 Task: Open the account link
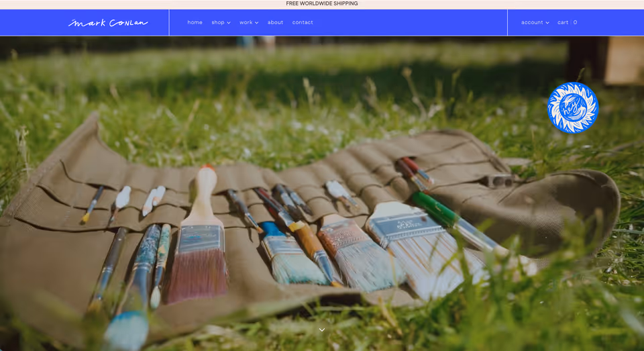tap(532, 23)
